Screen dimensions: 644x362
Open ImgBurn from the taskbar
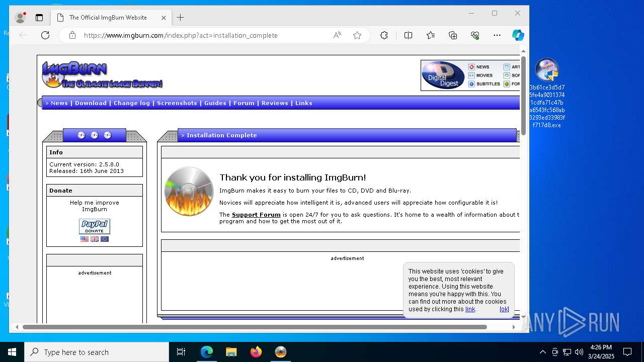(281, 352)
